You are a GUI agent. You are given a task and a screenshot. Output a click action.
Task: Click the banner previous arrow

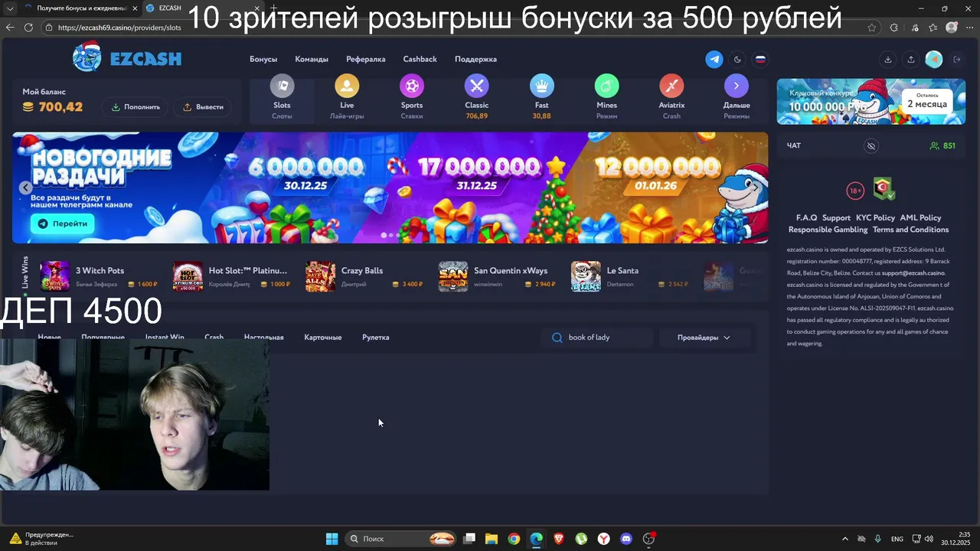click(x=25, y=187)
